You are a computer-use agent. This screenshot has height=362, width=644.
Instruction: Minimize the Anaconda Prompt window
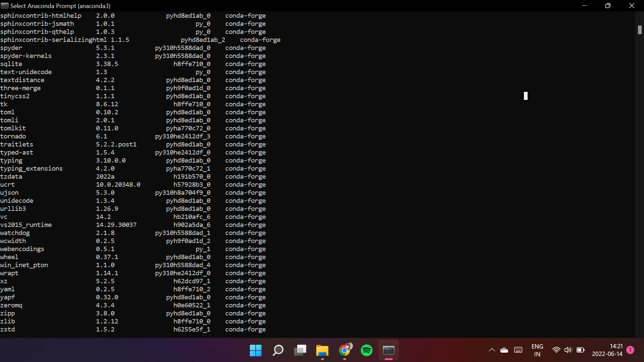585,6
